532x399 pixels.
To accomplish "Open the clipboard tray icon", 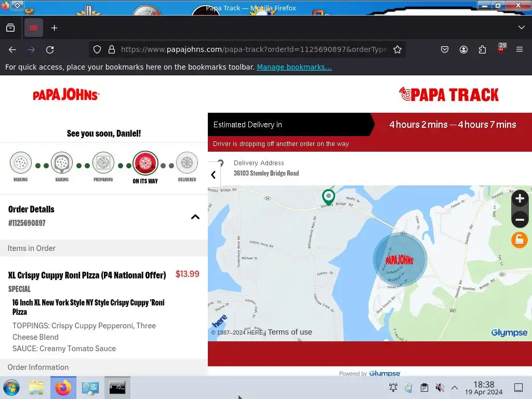I will (x=424, y=388).
